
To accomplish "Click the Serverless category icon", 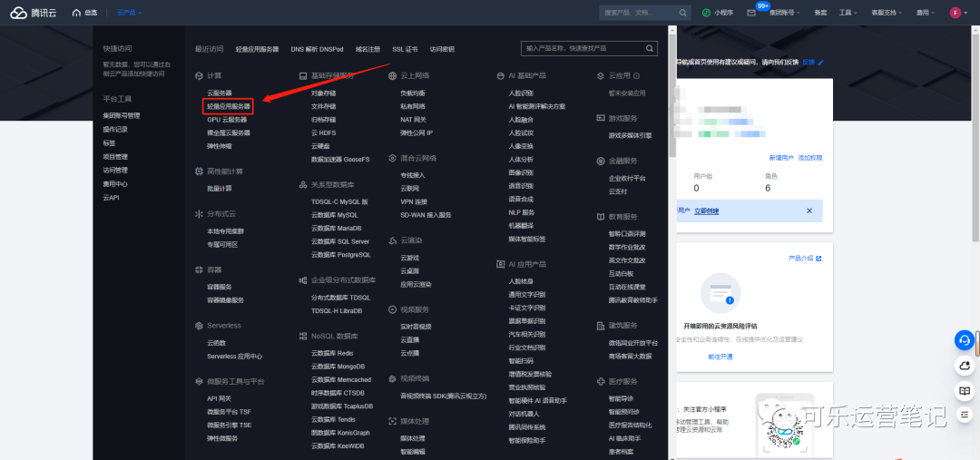I will pyautogui.click(x=199, y=325).
